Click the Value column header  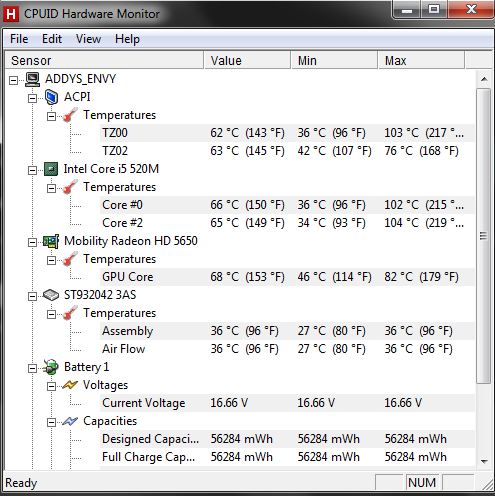(x=247, y=60)
